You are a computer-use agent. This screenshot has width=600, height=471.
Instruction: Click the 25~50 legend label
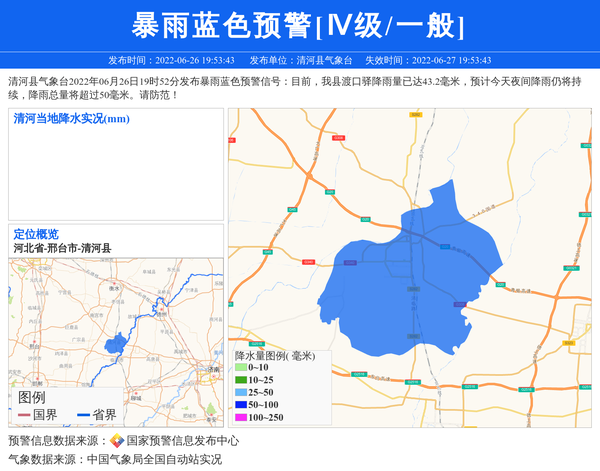pyautogui.click(x=261, y=392)
